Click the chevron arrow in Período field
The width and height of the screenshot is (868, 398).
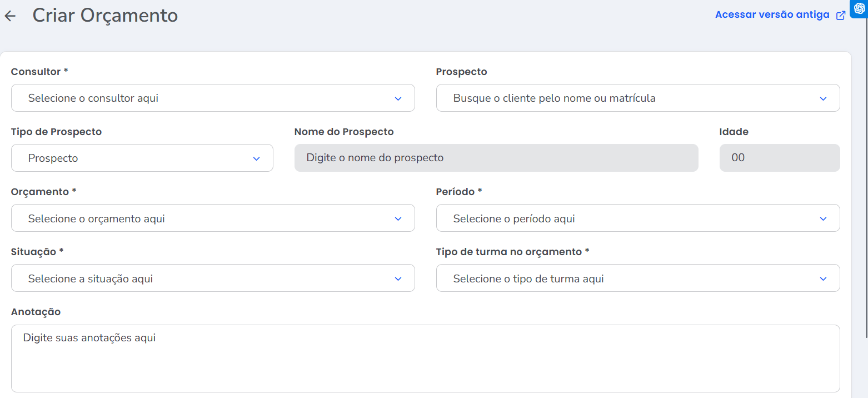pos(823,218)
